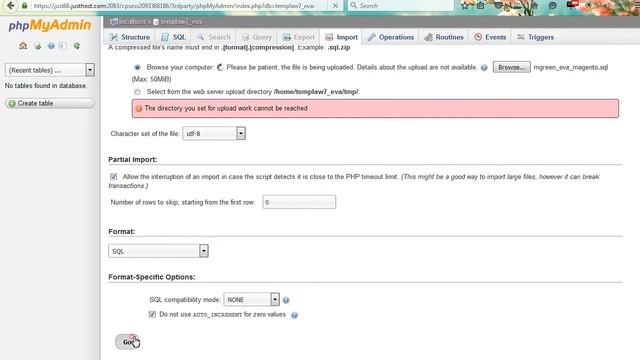640x360 pixels.
Task: Open the Format SQL dropdown
Action: coord(158,251)
